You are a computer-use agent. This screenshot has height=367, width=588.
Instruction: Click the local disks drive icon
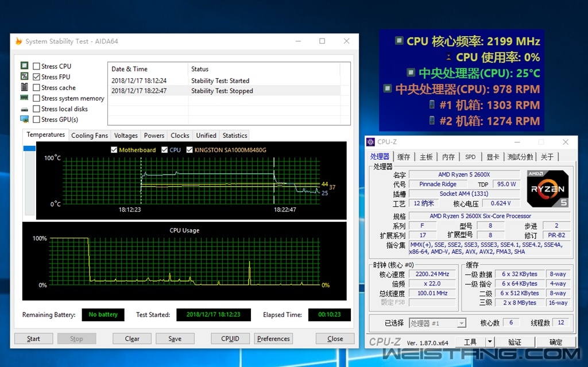24,109
